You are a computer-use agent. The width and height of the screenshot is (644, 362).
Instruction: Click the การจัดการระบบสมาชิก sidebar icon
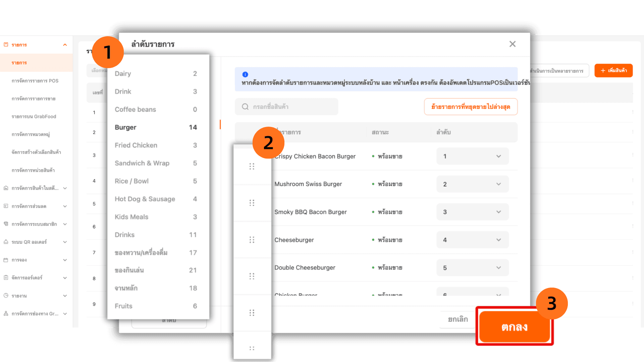click(x=6, y=224)
